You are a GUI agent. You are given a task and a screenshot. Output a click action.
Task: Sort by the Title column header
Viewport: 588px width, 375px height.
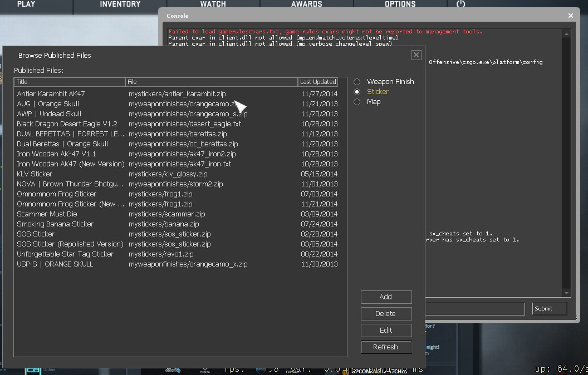click(x=70, y=82)
